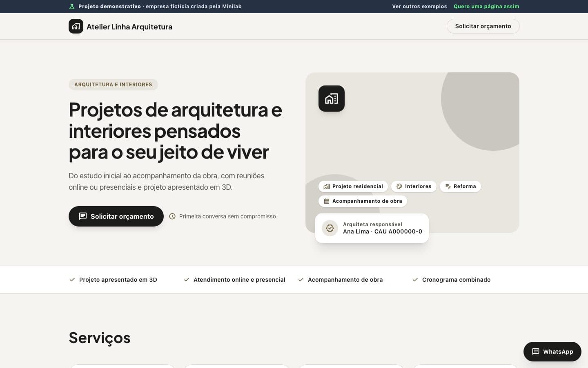Open the Ver outros exemplos link

click(419, 7)
